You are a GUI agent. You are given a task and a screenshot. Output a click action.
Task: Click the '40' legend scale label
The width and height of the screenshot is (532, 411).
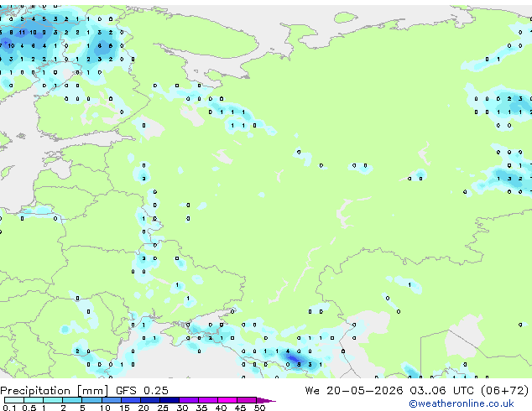click(221, 408)
